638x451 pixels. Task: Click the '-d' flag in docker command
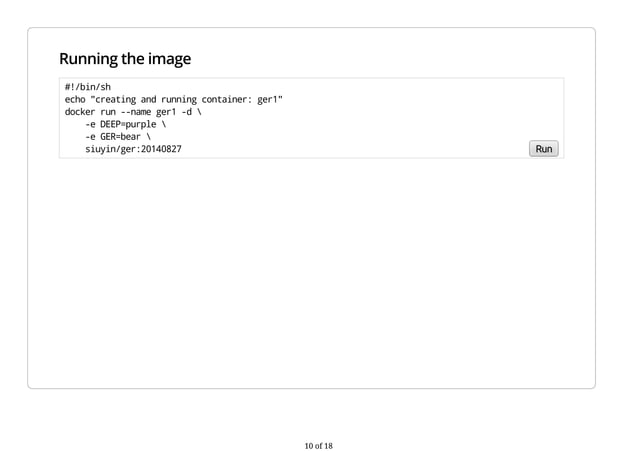pyautogui.click(x=186, y=112)
